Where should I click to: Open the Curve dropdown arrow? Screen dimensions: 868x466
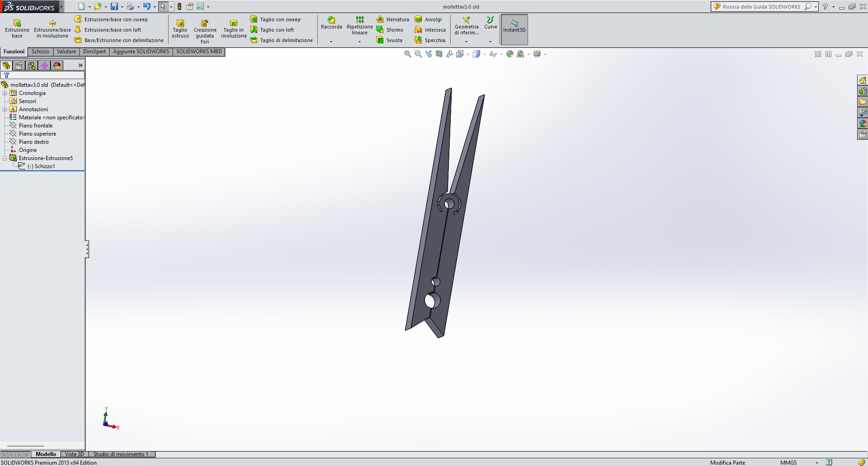(x=490, y=42)
